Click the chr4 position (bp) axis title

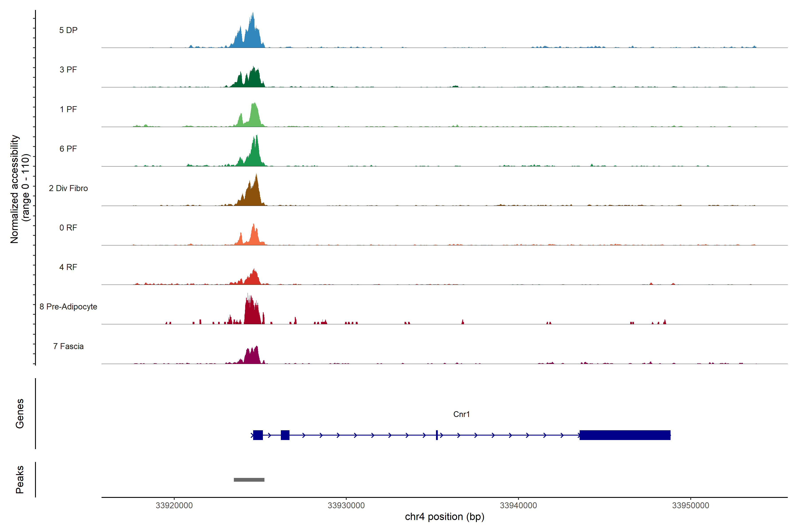pyautogui.click(x=444, y=517)
